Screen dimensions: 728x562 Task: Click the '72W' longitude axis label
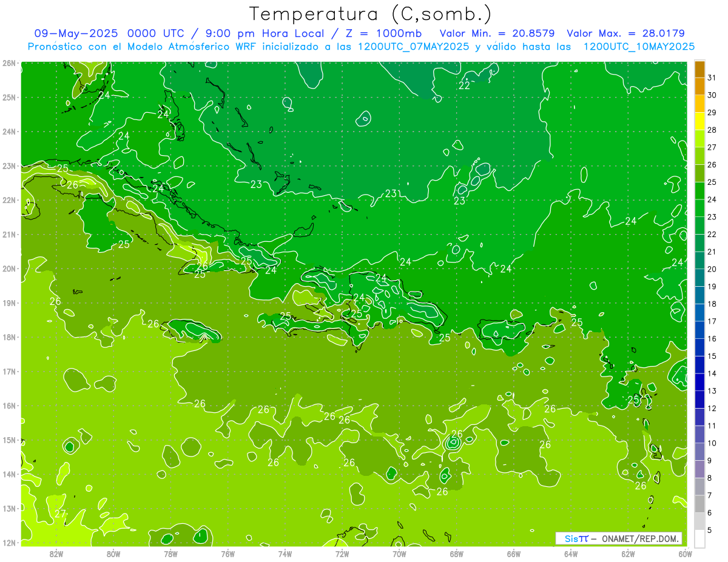click(342, 554)
